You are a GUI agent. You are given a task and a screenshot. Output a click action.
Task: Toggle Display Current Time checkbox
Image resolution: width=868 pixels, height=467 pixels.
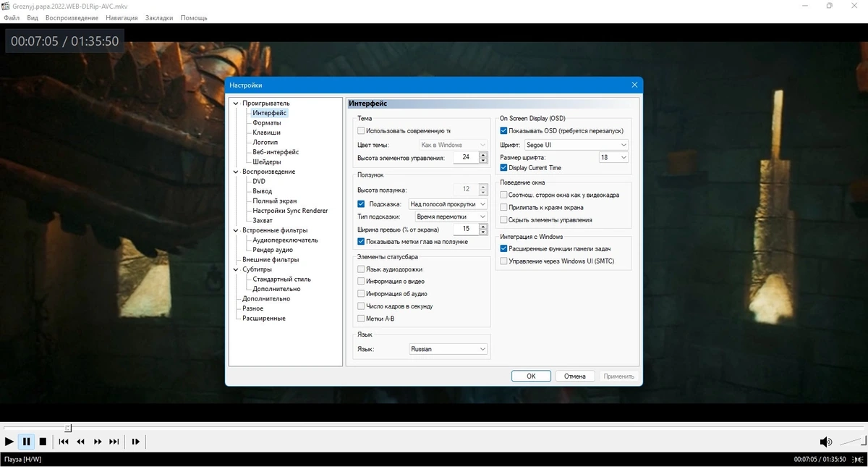click(x=504, y=168)
